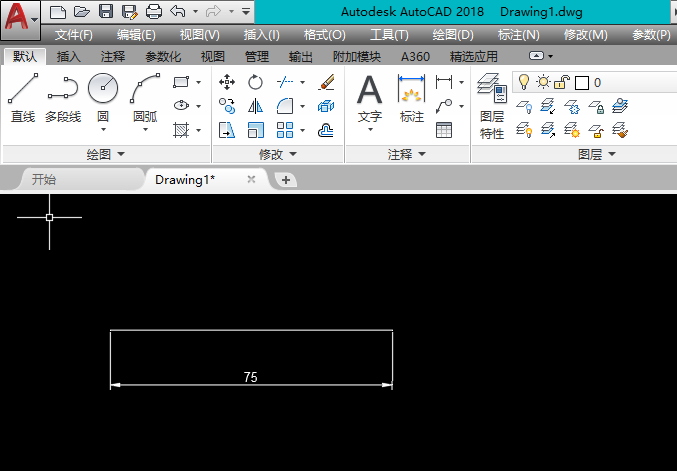The height and width of the screenshot is (471, 677).
Task: Select the Copy tool
Action: point(227,106)
